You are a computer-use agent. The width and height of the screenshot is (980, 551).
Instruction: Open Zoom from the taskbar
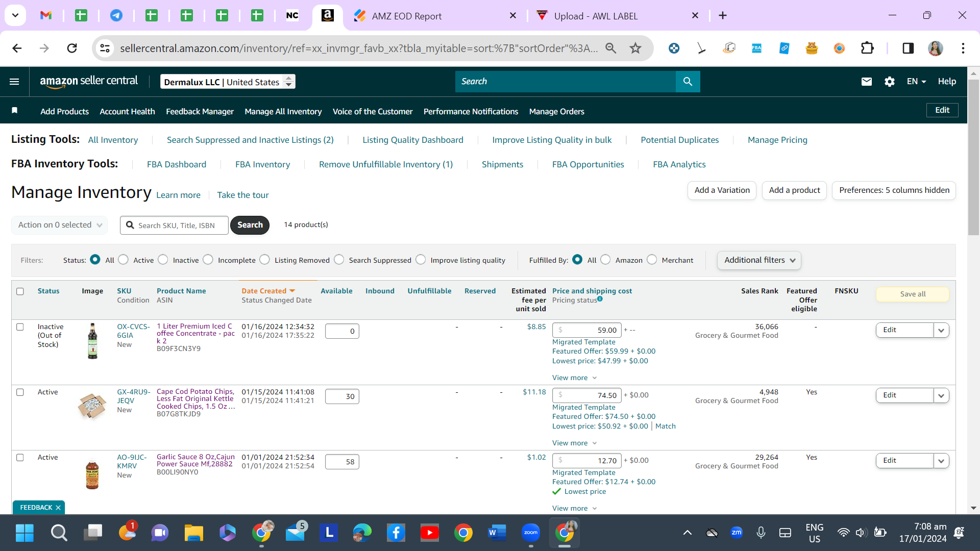531,533
